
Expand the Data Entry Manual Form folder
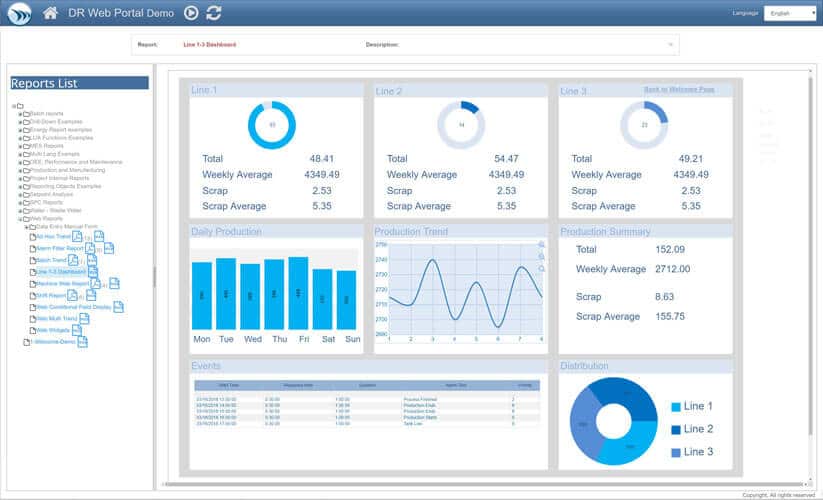[x=26, y=227]
